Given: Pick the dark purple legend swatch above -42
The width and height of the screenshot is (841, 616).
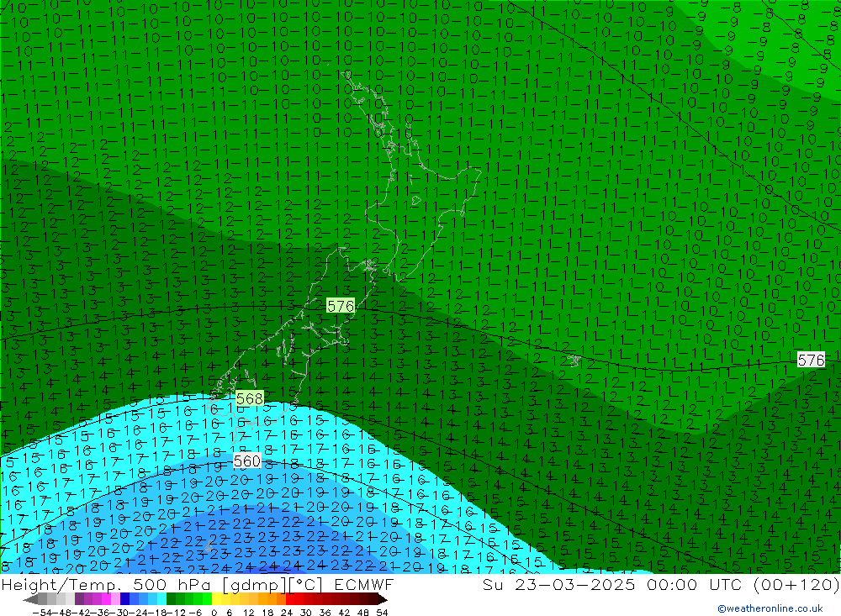Looking at the screenshot, I should coord(79,599).
